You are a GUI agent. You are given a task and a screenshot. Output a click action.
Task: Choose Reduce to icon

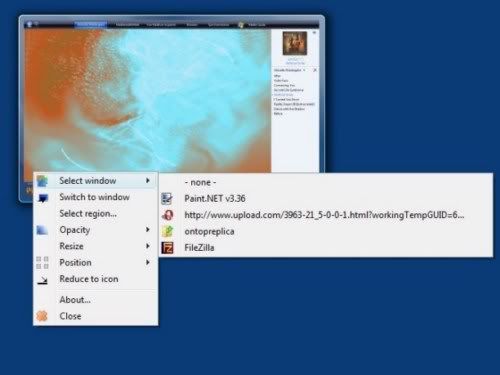click(x=95, y=279)
